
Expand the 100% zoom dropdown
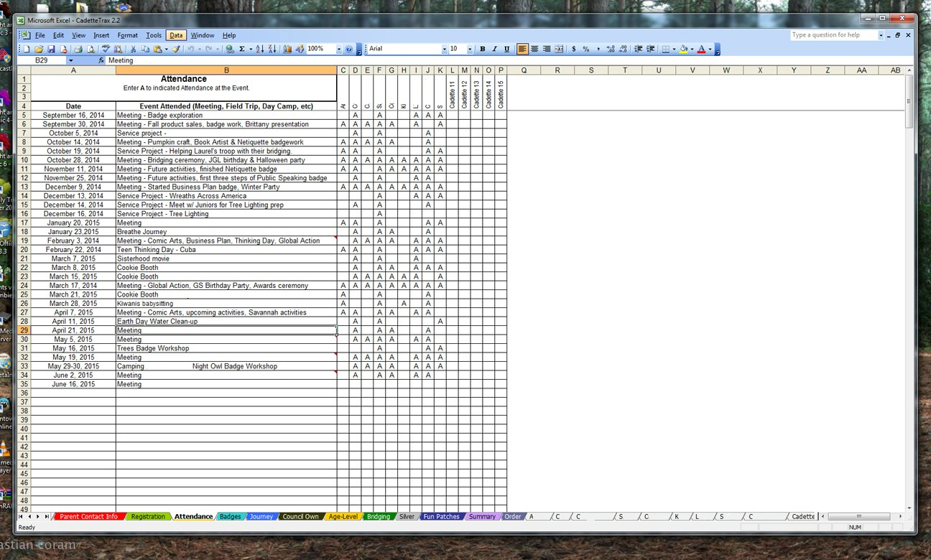tap(338, 49)
